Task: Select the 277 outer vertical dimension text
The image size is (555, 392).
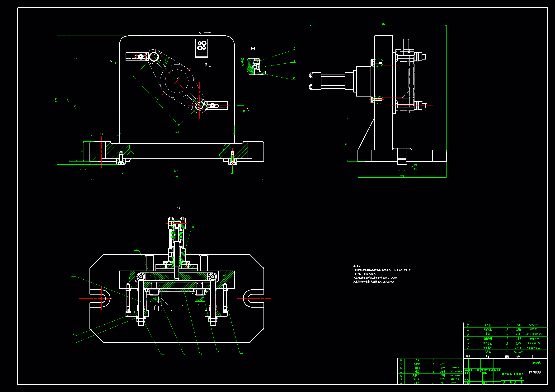Action: [x=56, y=100]
